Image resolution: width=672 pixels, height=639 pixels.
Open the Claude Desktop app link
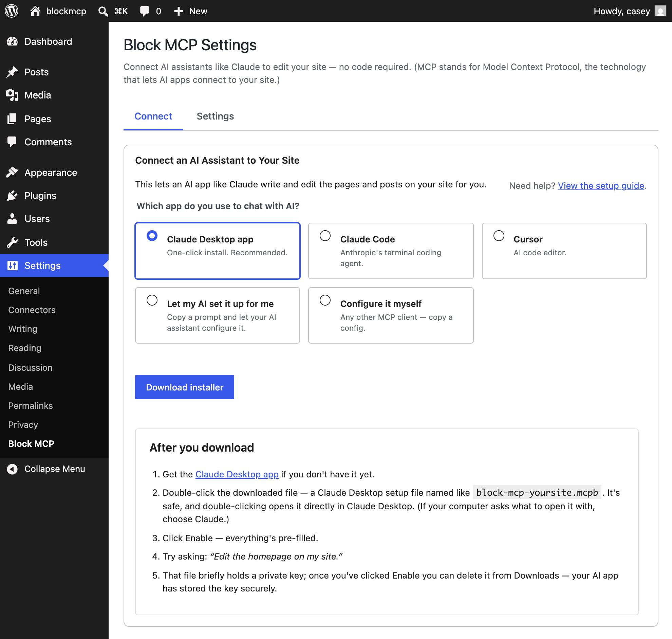pyautogui.click(x=237, y=474)
